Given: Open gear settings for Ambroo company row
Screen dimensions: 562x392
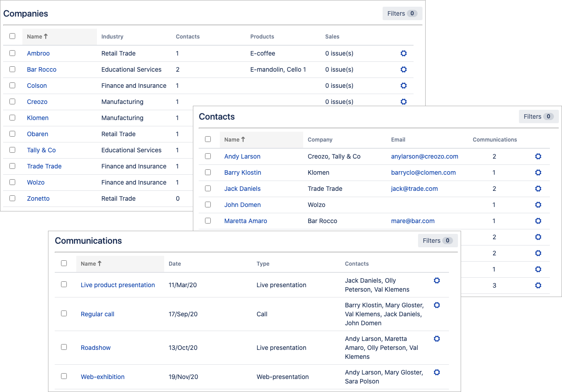Looking at the screenshot, I should tap(403, 53).
